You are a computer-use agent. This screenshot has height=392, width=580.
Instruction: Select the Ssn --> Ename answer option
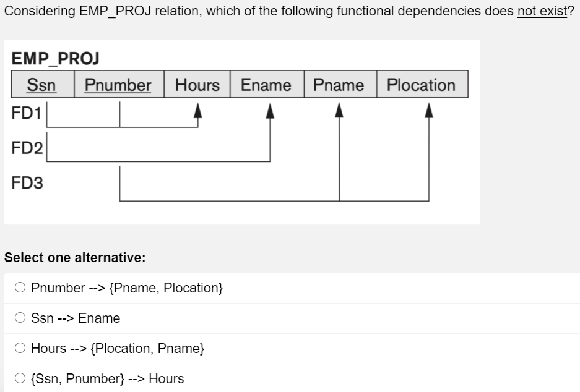point(19,318)
